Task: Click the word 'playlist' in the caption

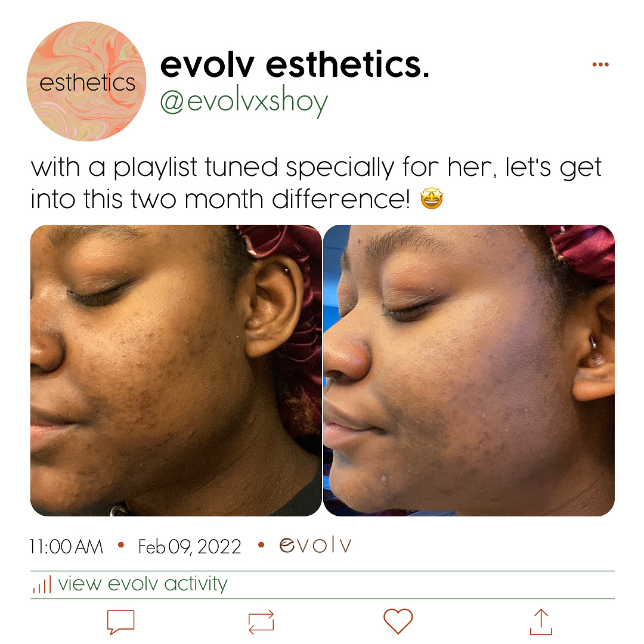Action: tap(155, 168)
